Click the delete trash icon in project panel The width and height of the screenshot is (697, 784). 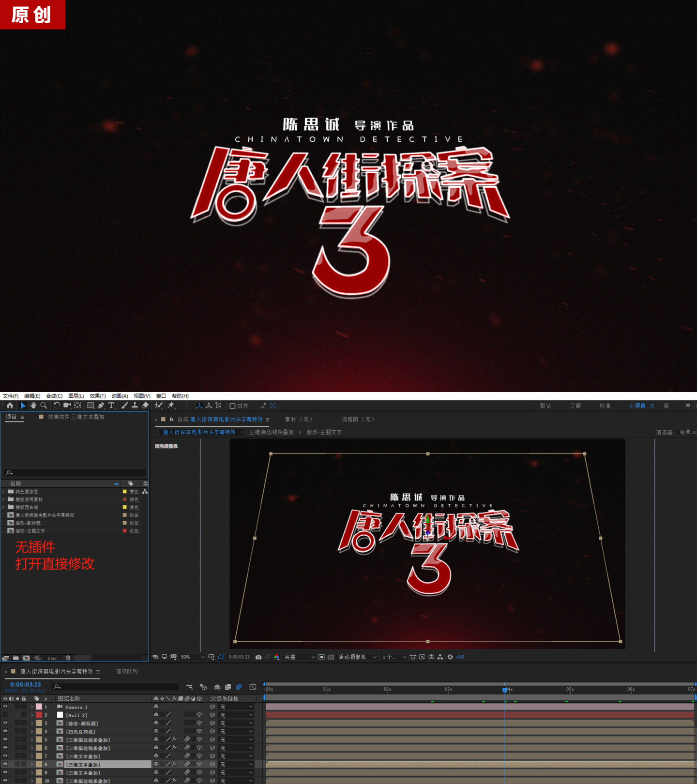(68, 658)
